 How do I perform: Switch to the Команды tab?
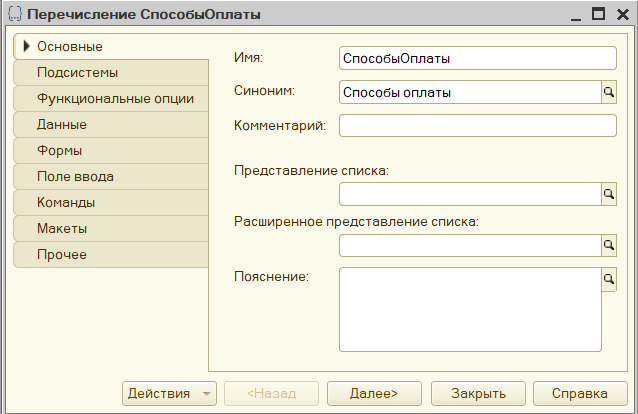pyautogui.click(x=66, y=203)
